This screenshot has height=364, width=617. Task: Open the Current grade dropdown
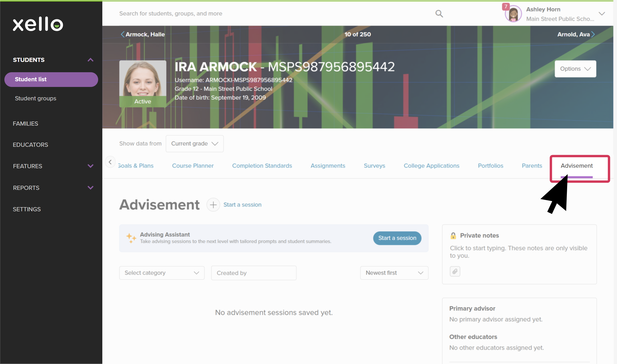(x=195, y=144)
